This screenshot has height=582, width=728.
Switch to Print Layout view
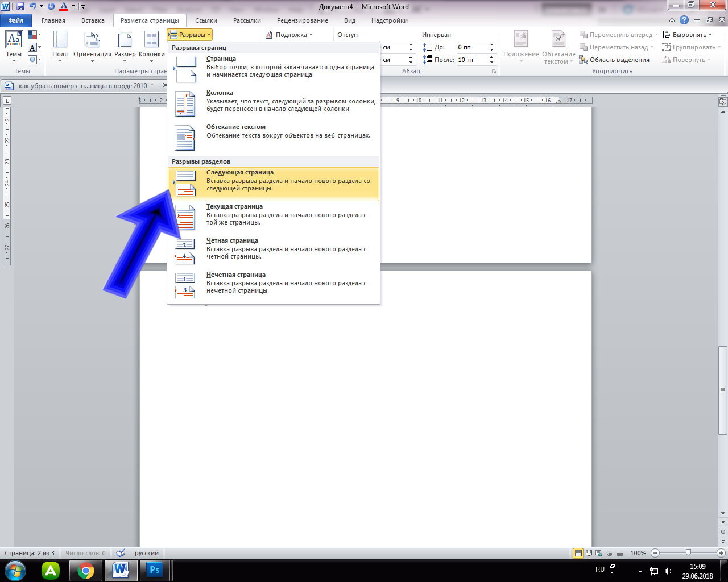(x=578, y=553)
